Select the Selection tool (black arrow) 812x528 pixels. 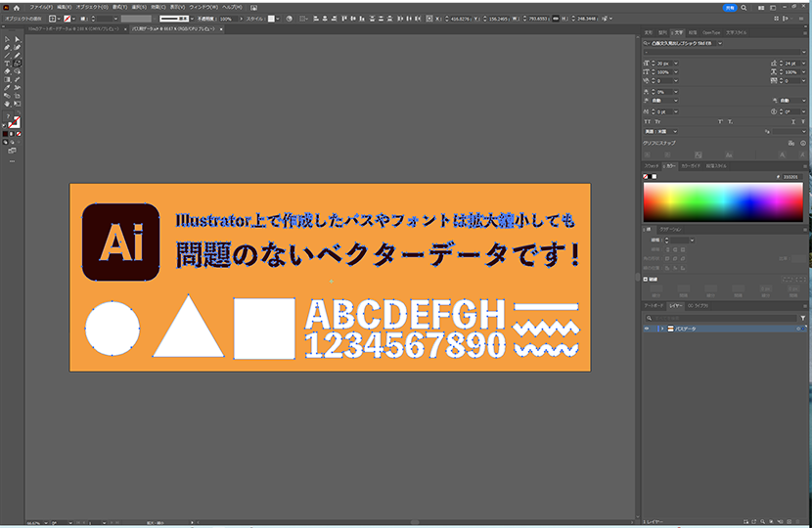7,38
